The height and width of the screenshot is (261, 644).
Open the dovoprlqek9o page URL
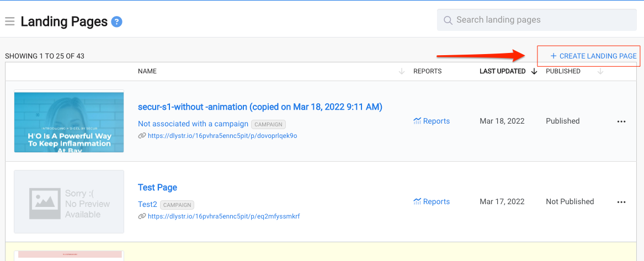pos(222,135)
